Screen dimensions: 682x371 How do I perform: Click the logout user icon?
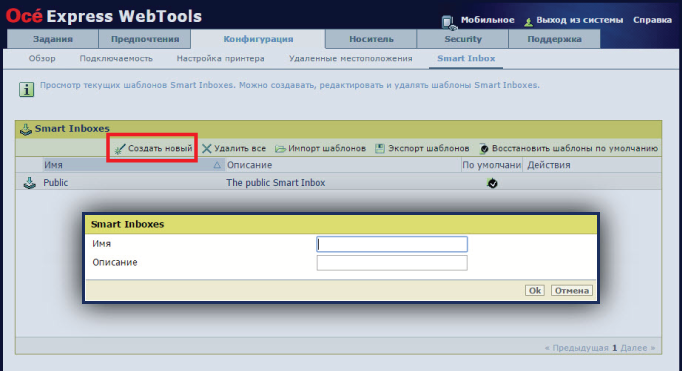(x=528, y=22)
